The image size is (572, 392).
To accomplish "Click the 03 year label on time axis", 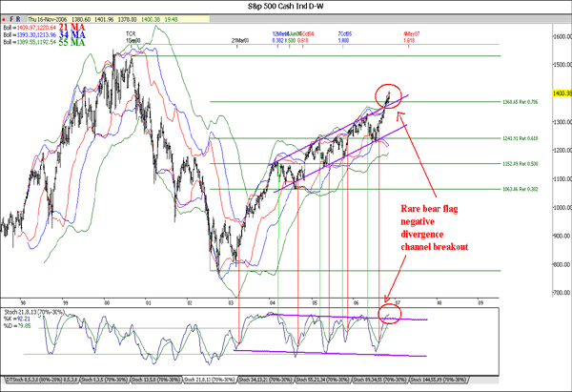I will click(x=231, y=303).
